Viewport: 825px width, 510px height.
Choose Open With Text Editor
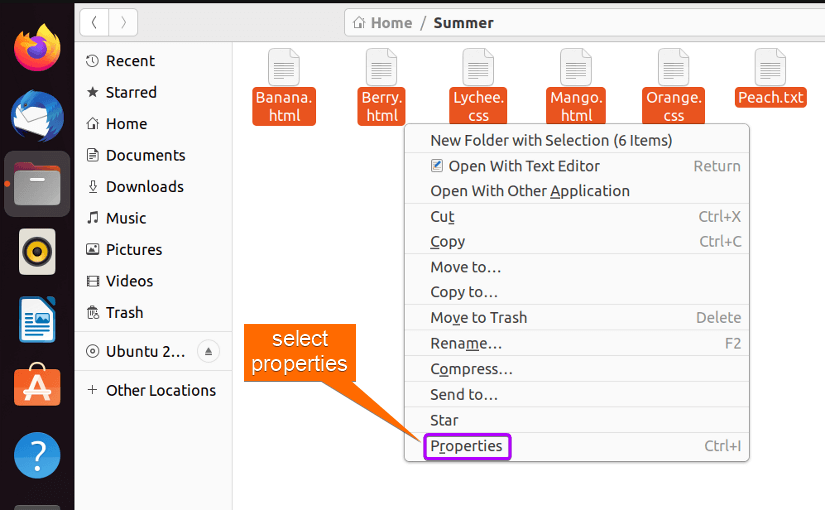click(577, 166)
